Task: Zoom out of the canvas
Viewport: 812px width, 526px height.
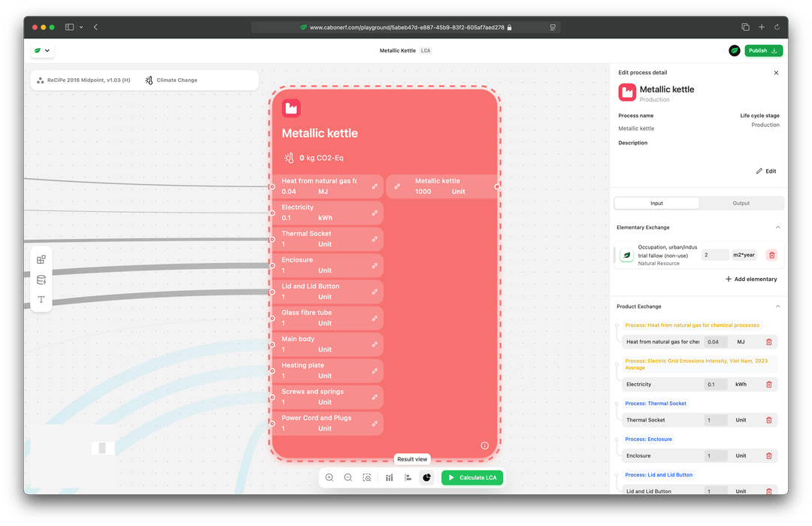Action: [348, 477]
